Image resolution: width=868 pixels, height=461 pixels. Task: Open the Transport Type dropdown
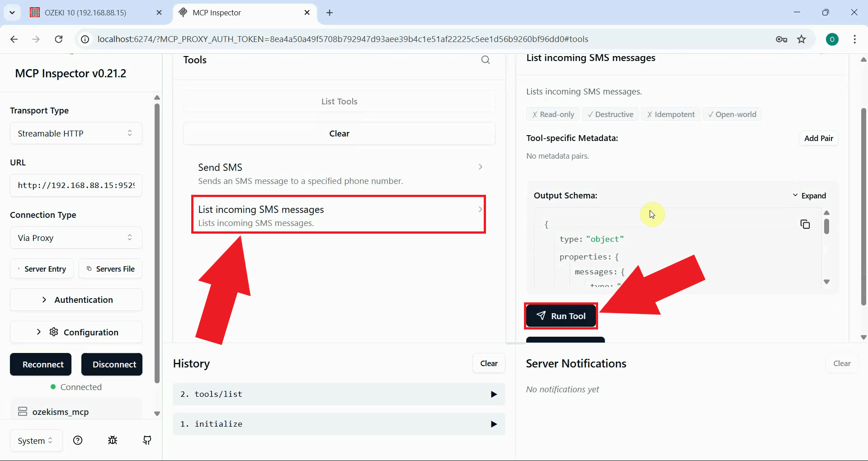75,133
